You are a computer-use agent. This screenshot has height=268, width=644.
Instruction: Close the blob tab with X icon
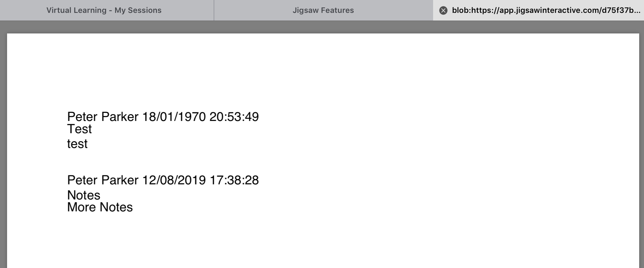click(x=443, y=11)
